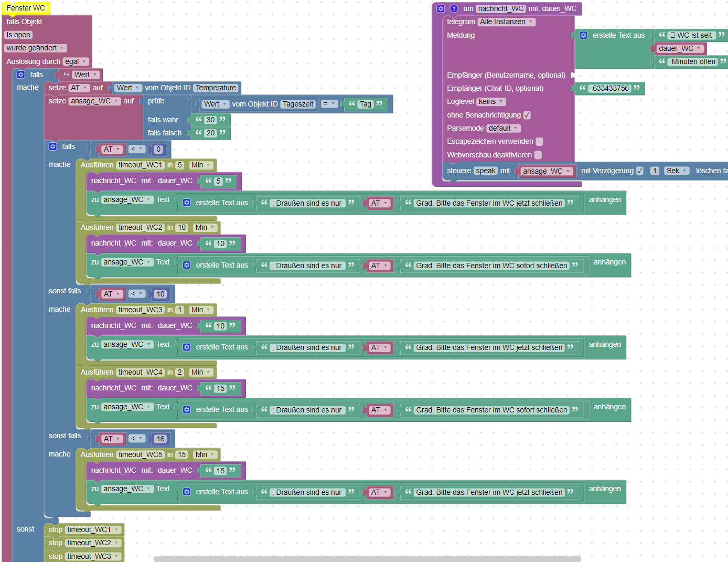This screenshot has height=562, width=728.
Task: Select timeout_WC3 name field in Ausführen block
Action: [141, 310]
